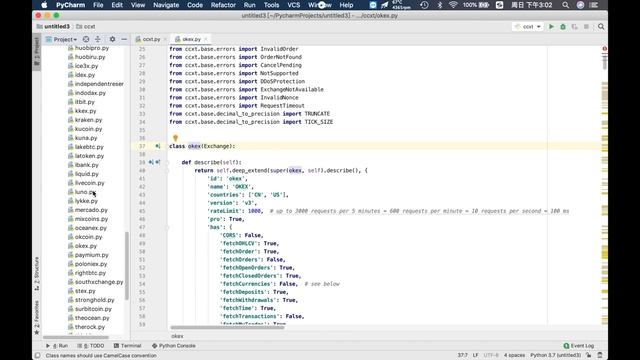The height and width of the screenshot is (360, 640).
Task: Open the Refactor menu
Action: coord(223,5)
